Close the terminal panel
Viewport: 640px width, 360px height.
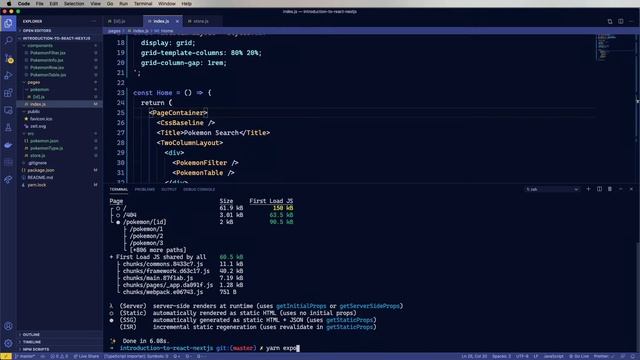(631, 189)
